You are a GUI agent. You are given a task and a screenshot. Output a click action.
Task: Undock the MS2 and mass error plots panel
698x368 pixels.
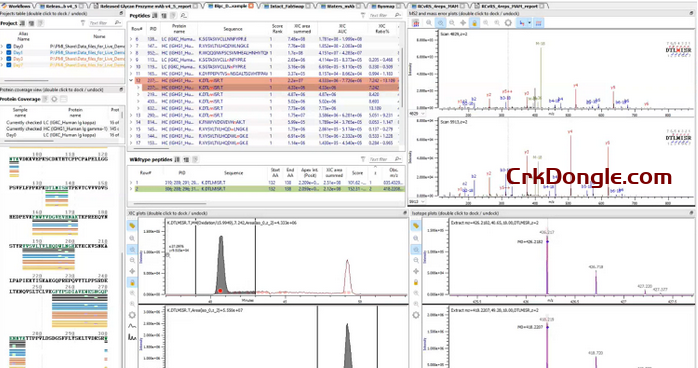(691, 14)
